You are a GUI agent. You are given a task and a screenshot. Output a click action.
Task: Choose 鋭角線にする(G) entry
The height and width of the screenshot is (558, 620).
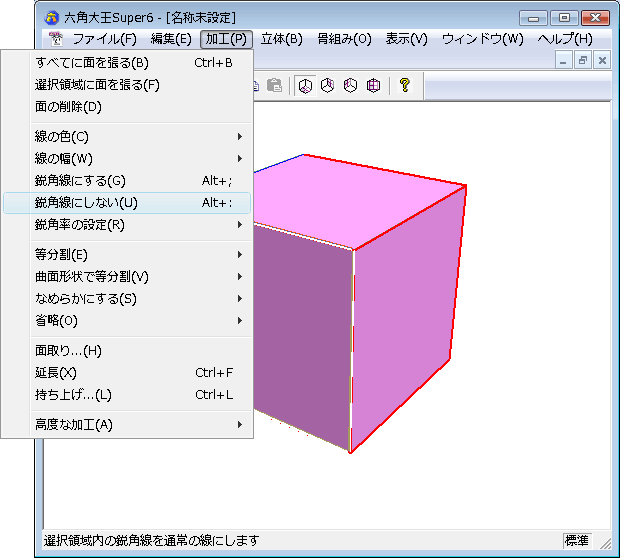pos(127,181)
